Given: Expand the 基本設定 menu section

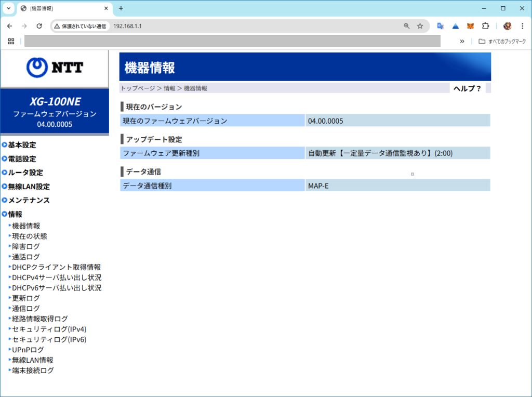Looking at the screenshot, I should [x=22, y=145].
